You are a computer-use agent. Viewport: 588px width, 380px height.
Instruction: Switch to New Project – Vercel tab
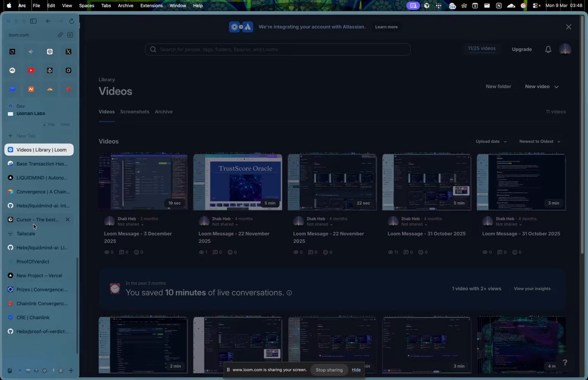point(39,275)
